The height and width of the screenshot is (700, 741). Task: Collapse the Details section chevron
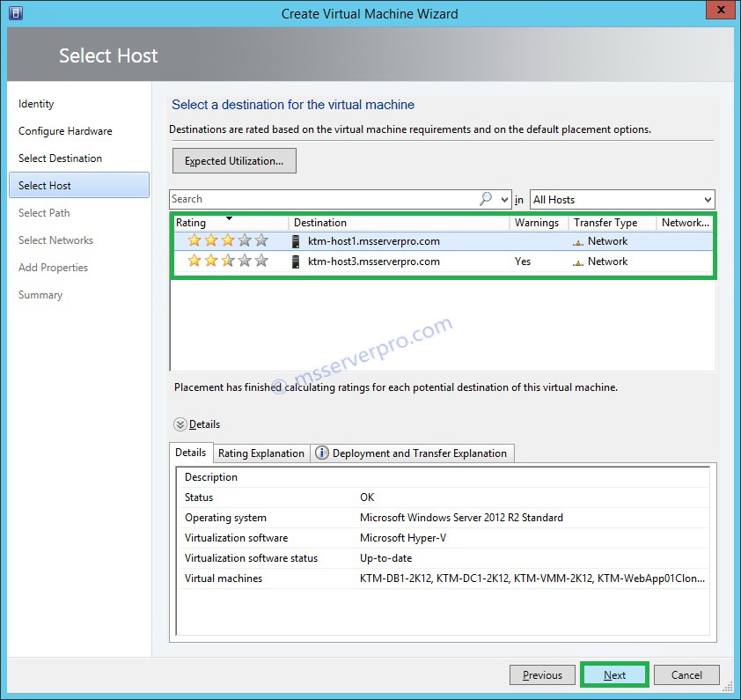pyautogui.click(x=180, y=424)
